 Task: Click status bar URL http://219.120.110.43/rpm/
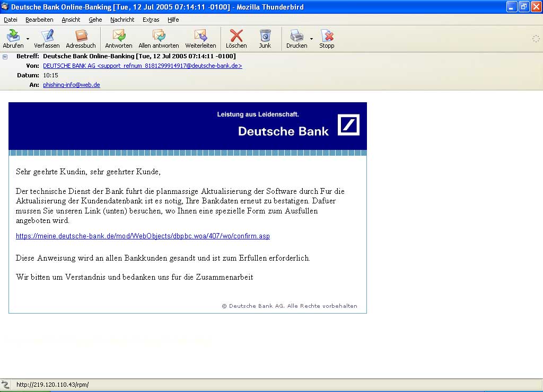point(52,385)
